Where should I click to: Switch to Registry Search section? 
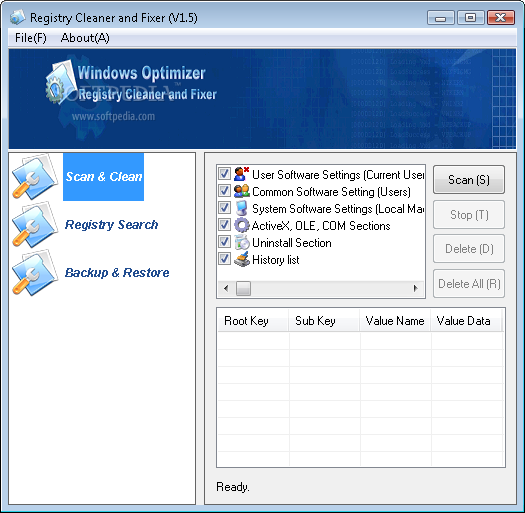click(x=111, y=225)
